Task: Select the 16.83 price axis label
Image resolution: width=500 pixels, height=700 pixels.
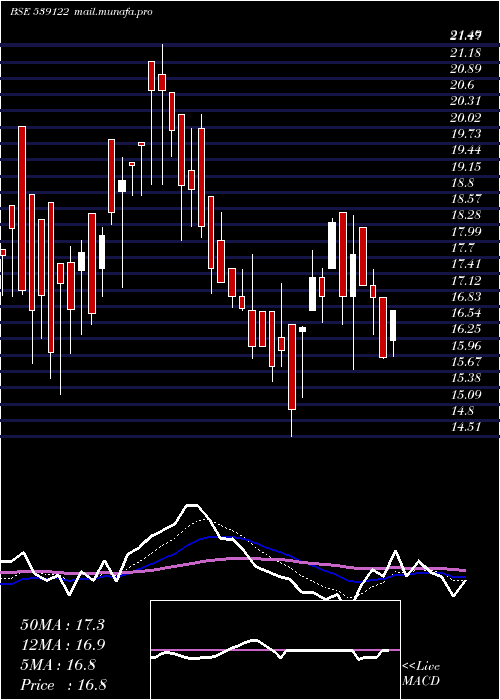Action: pos(465,297)
